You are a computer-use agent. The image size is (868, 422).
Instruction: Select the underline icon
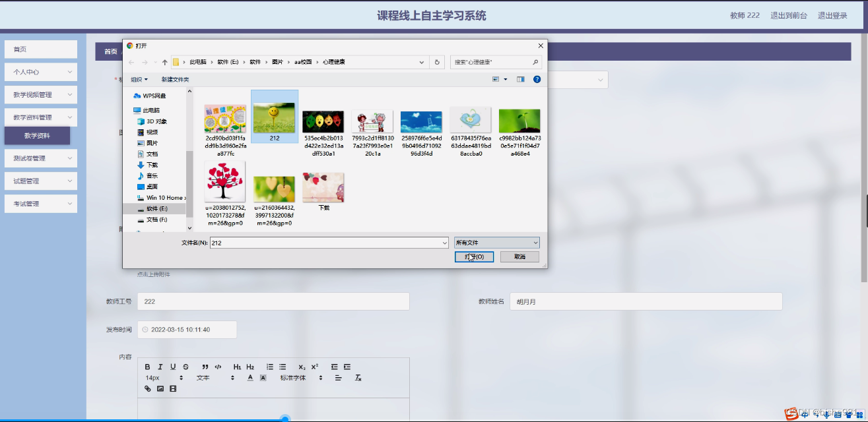173,367
